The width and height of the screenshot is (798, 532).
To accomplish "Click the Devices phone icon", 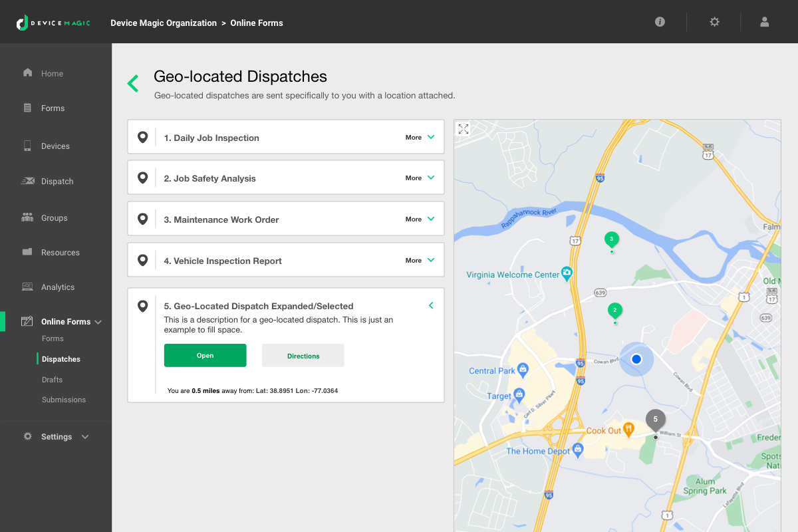I will coord(27,146).
